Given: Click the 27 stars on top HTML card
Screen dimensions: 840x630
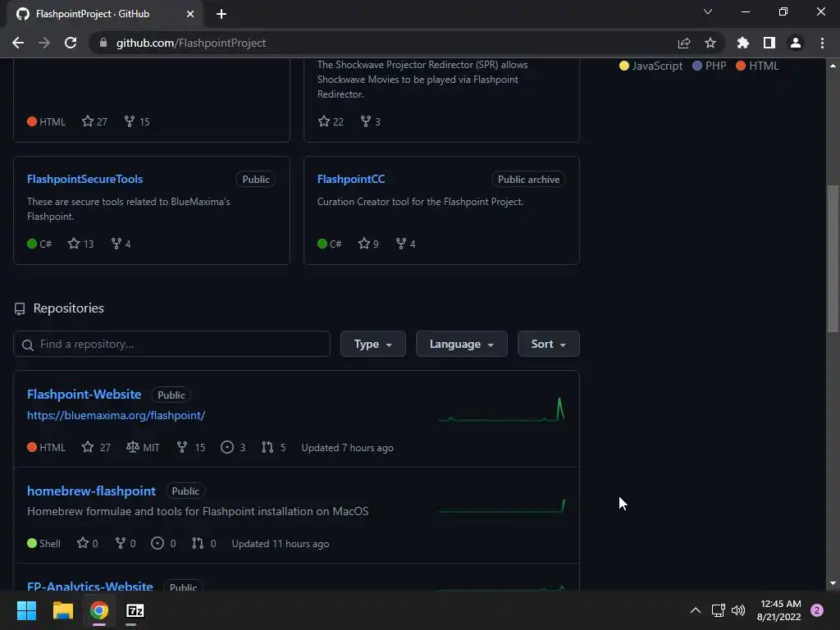Looking at the screenshot, I should (95, 121).
